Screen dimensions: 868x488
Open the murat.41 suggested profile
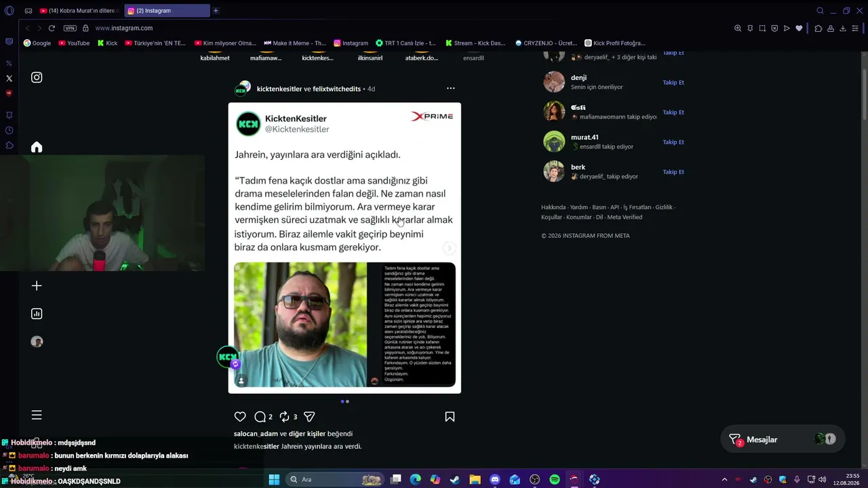click(585, 138)
